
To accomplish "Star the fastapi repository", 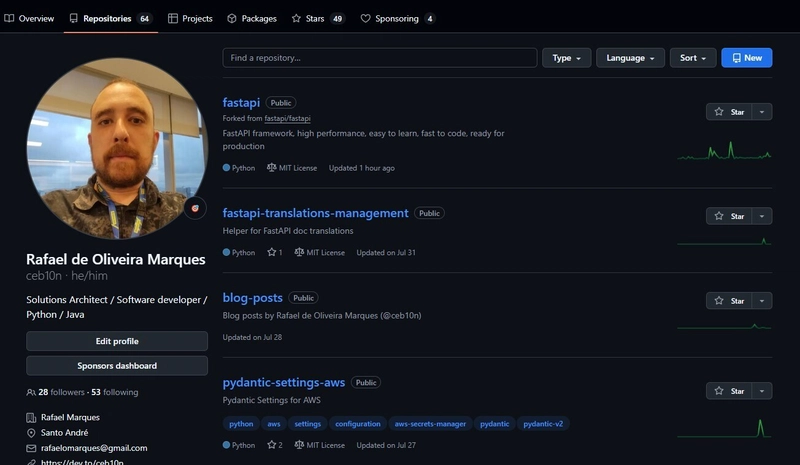I will (x=729, y=112).
